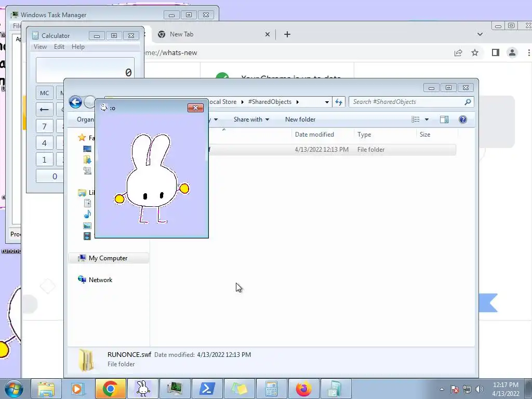Screen dimensions: 532x399
Task: Switch to Task Manager taskbar icon
Action: click(175, 389)
